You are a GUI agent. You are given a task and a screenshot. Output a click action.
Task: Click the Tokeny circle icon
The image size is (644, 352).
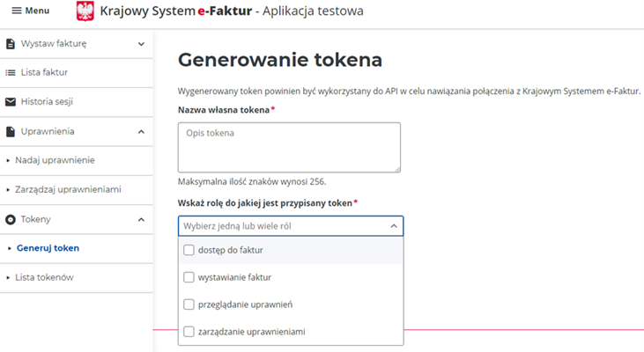tap(11, 219)
